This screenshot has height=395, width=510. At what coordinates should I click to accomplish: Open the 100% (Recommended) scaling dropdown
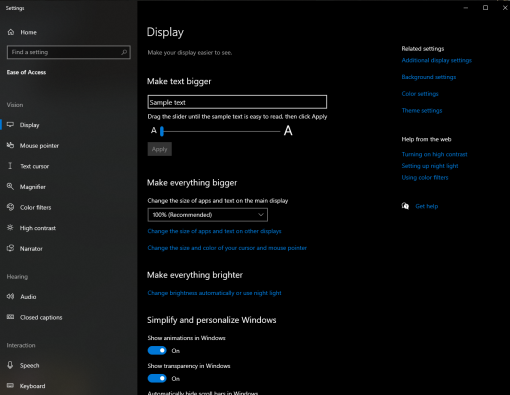[x=207, y=215]
